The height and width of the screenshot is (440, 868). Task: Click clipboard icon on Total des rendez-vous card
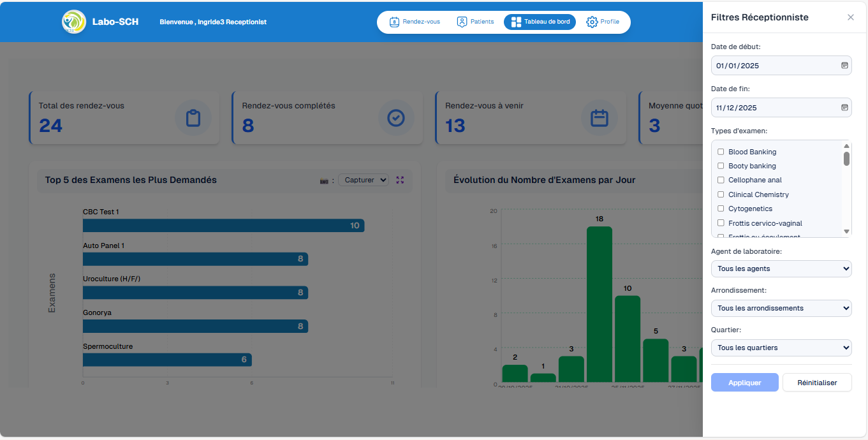click(193, 118)
